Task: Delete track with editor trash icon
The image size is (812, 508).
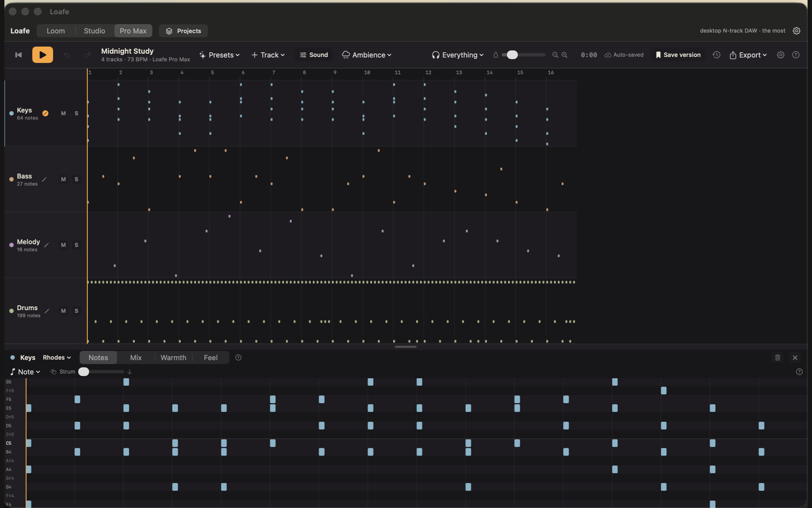Action: pyautogui.click(x=777, y=358)
